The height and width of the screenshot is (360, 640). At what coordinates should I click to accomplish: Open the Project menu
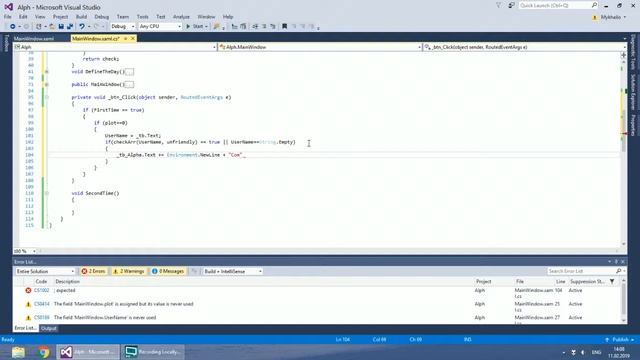point(60,17)
